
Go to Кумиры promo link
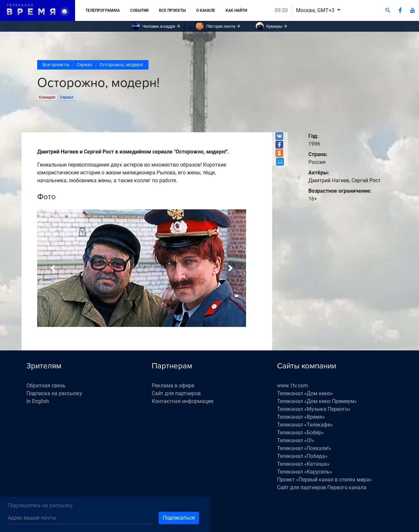tap(276, 26)
